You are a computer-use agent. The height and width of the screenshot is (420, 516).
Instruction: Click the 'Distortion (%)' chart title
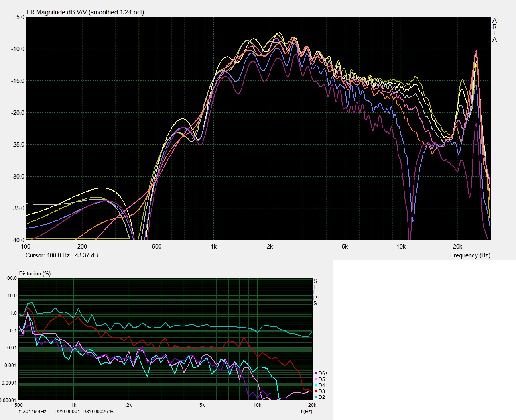click(35, 274)
